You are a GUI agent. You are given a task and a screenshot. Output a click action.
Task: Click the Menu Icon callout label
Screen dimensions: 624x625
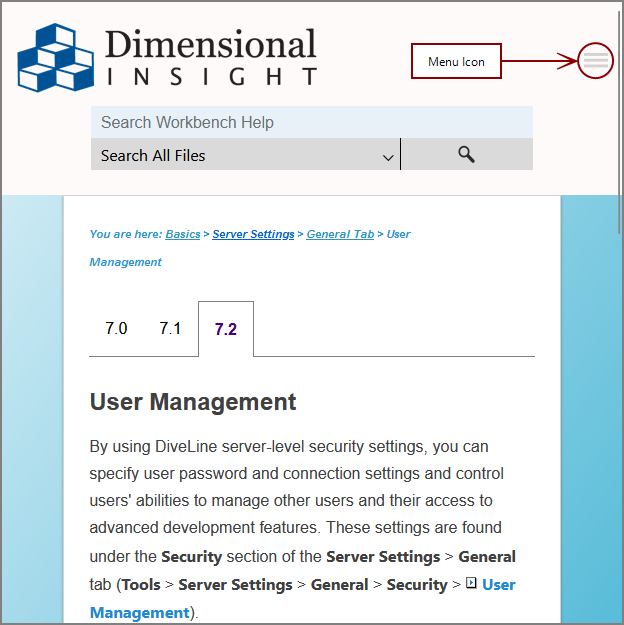point(456,62)
